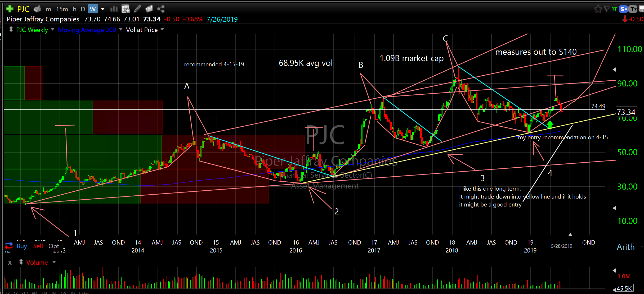Viewport: 644px width, 294px height.
Task: Click the red Sell button
Action: click(x=38, y=246)
